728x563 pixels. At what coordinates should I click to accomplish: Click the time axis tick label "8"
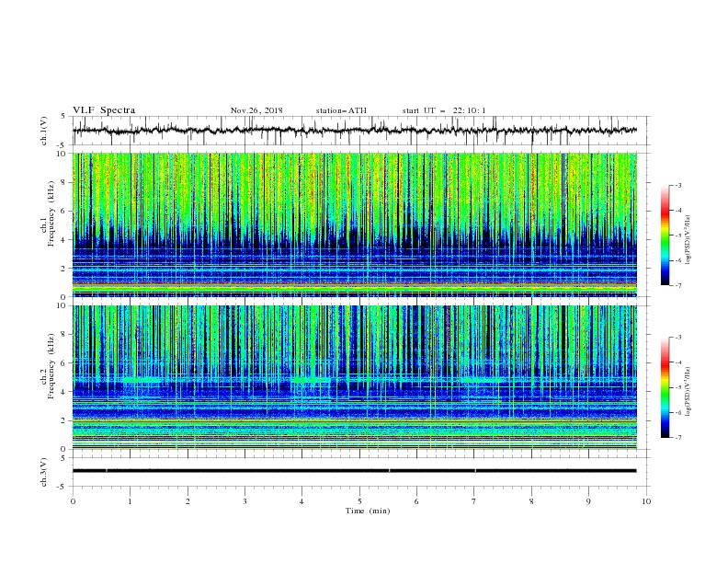coord(531,501)
